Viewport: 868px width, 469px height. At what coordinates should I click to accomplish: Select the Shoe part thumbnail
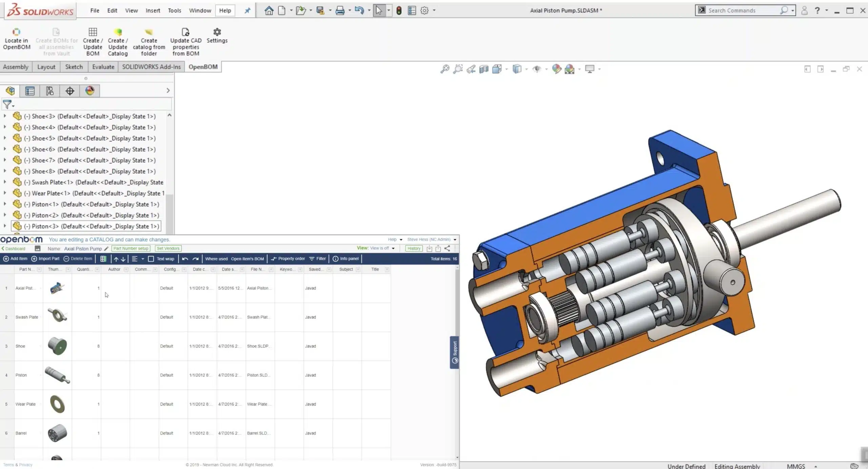57,346
